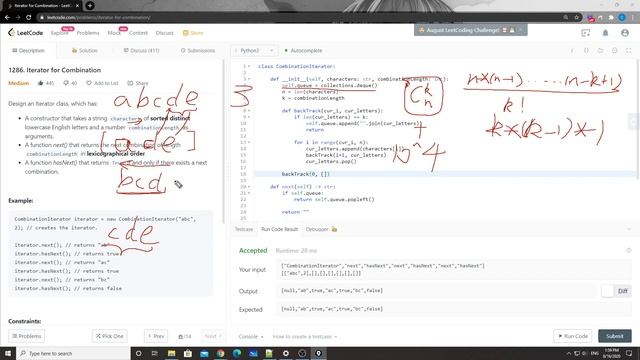Viewport: 640px width, 360px height.
Task: Switch to the Run Code Result tab
Action: click(280, 229)
